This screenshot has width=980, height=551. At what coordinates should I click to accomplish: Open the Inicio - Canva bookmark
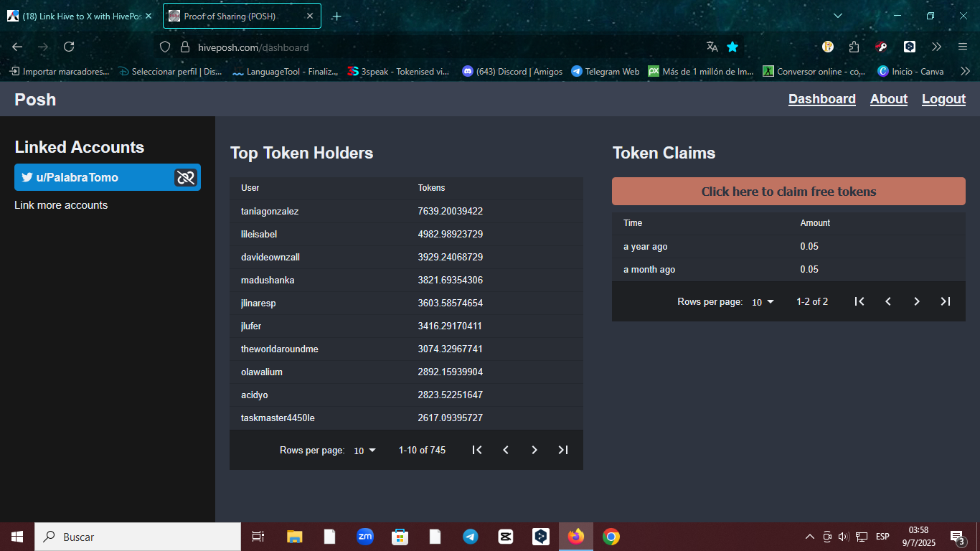[910, 71]
